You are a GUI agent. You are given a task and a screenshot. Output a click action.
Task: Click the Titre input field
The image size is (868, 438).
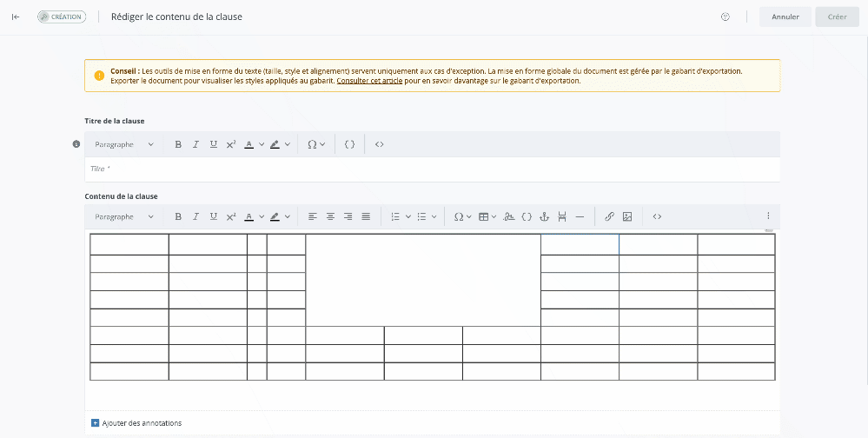point(432,169)
